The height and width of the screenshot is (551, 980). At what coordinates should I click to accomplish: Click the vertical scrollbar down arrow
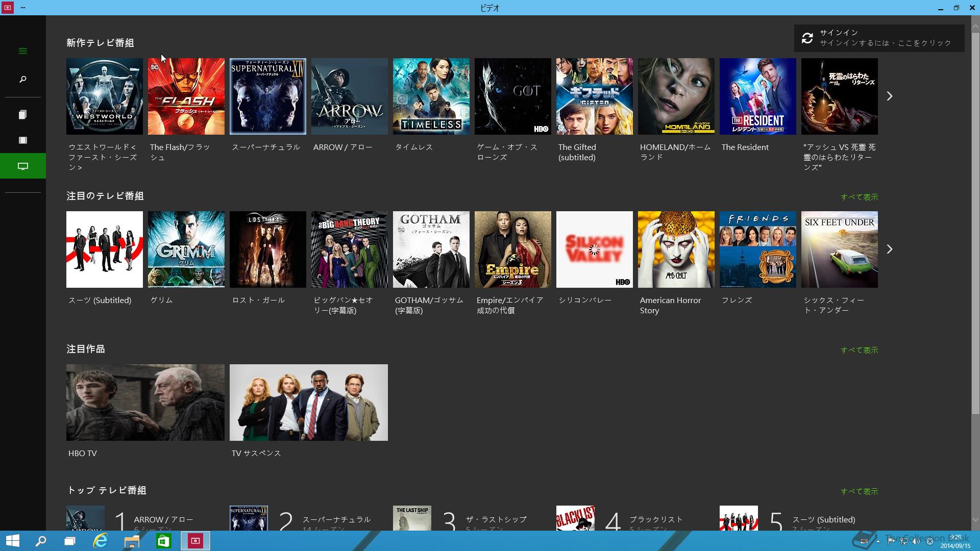[975, 520]
